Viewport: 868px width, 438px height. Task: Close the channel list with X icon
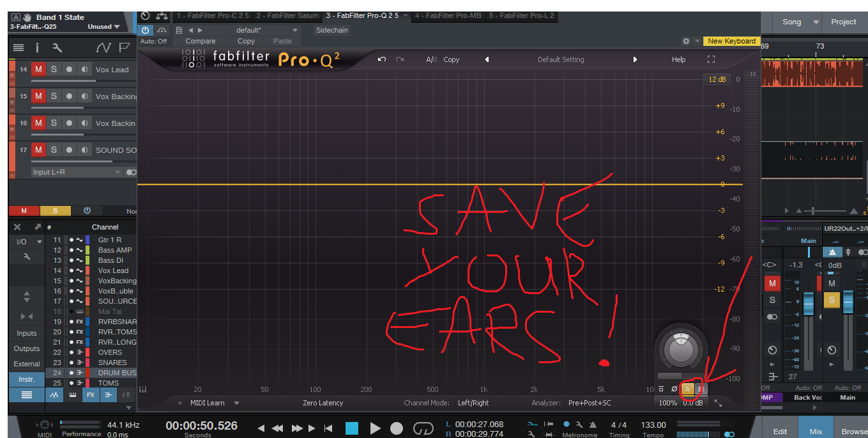pos(18,227)
